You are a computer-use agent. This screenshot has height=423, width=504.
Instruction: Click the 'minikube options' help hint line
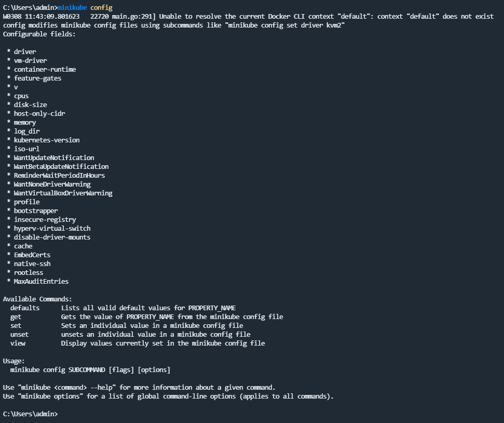(168, 396)
